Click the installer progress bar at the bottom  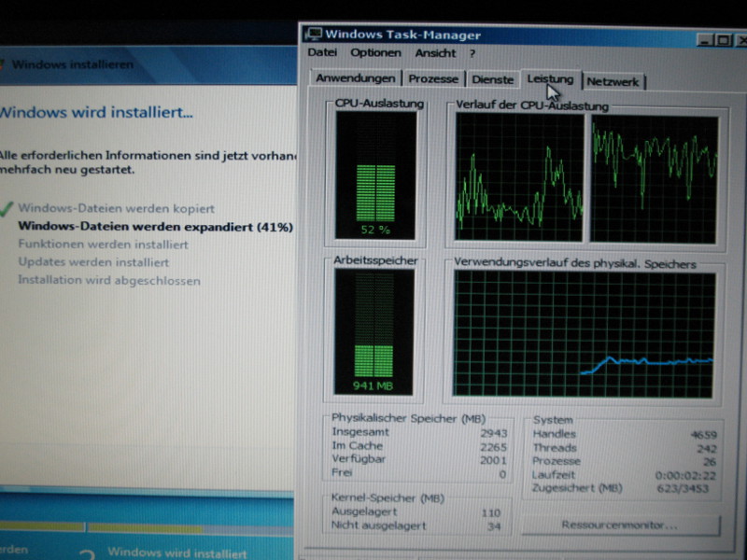[147, 527]
